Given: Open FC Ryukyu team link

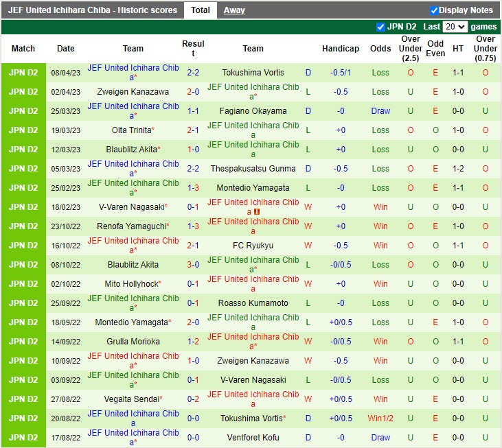Looking at the screenshot, I should (253, 245).
